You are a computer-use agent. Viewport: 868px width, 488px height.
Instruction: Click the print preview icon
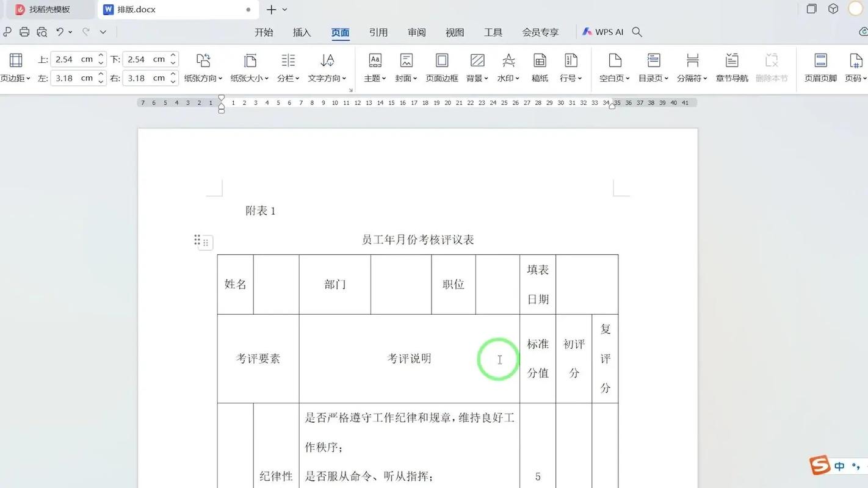pyautogui.click(x=42, y=32)
